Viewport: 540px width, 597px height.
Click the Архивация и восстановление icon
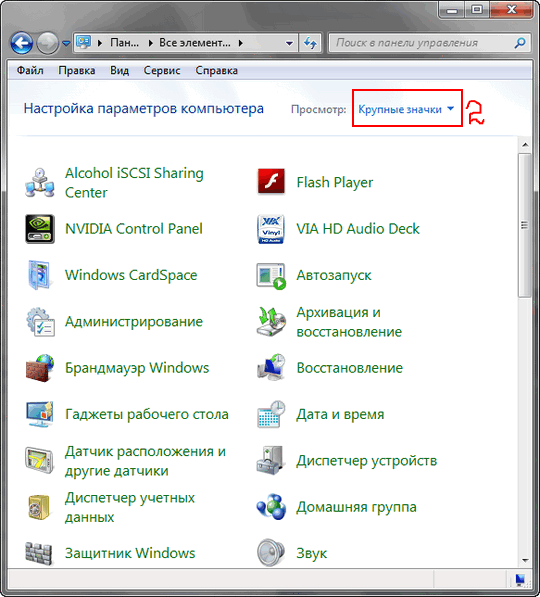(x=271, y=322)
